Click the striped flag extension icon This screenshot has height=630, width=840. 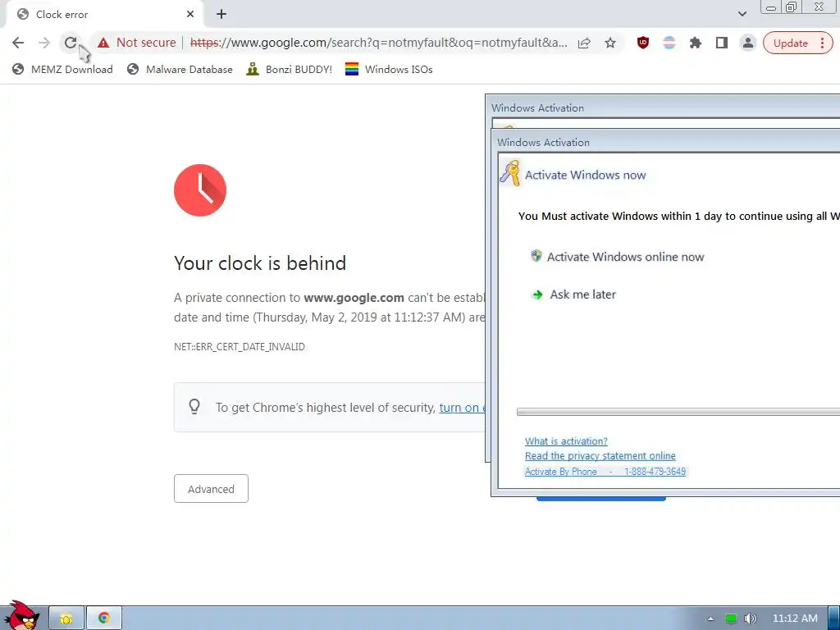[x=669, y=43]
